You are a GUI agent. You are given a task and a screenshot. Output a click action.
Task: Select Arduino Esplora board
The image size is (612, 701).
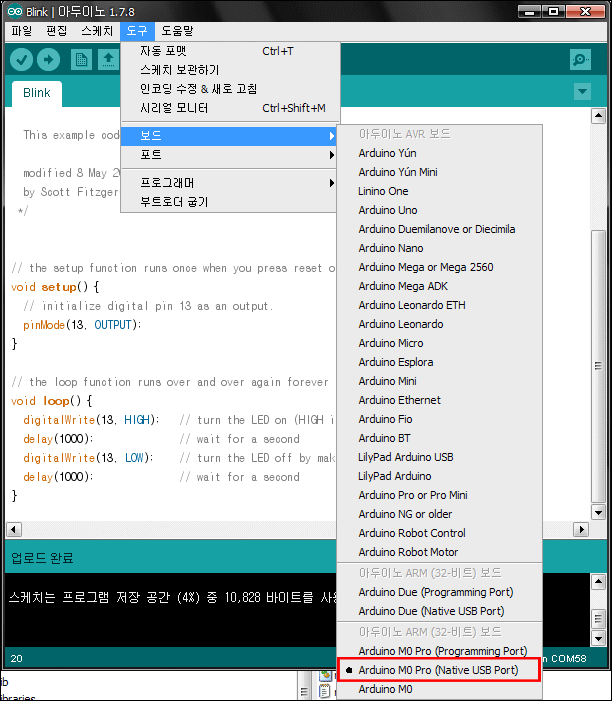439,362
